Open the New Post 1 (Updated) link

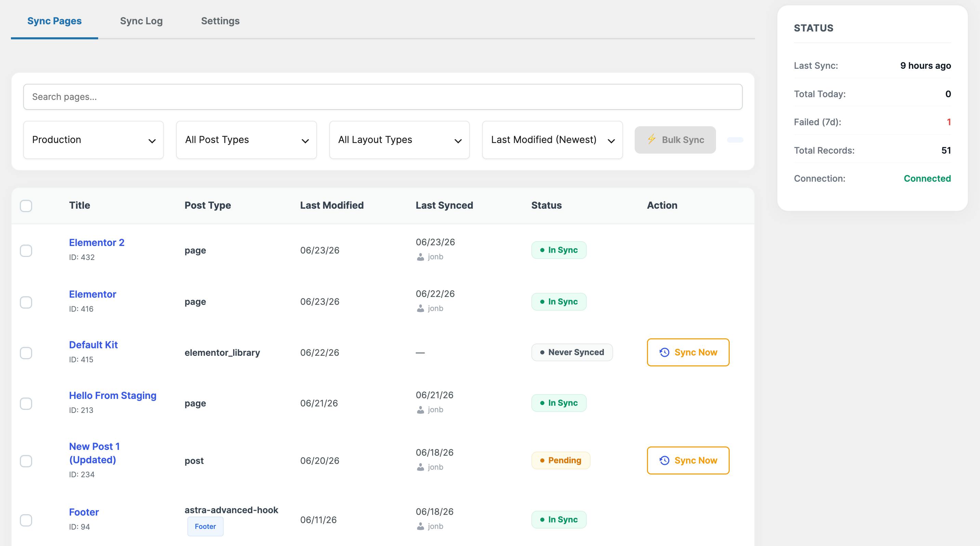(94, 453)
